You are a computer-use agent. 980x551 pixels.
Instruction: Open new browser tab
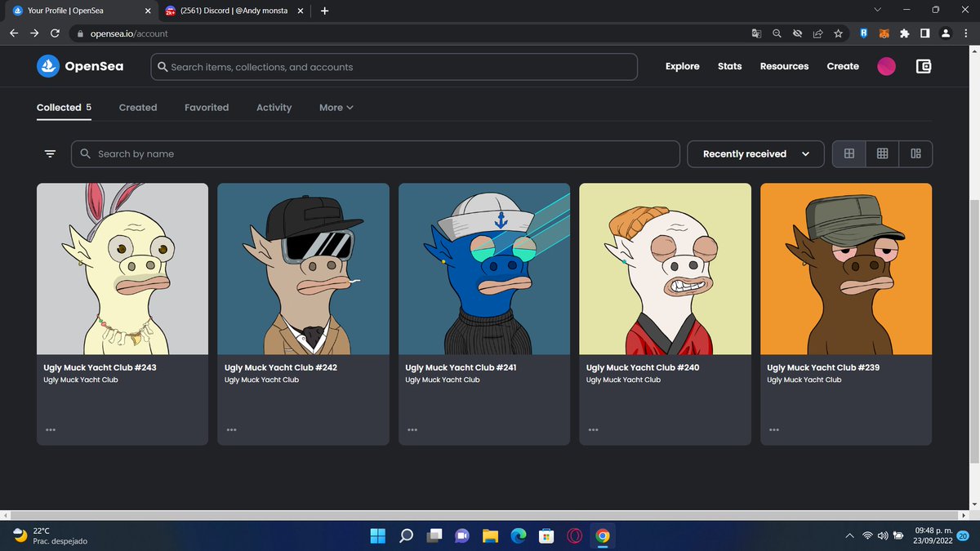click(324, 11)
